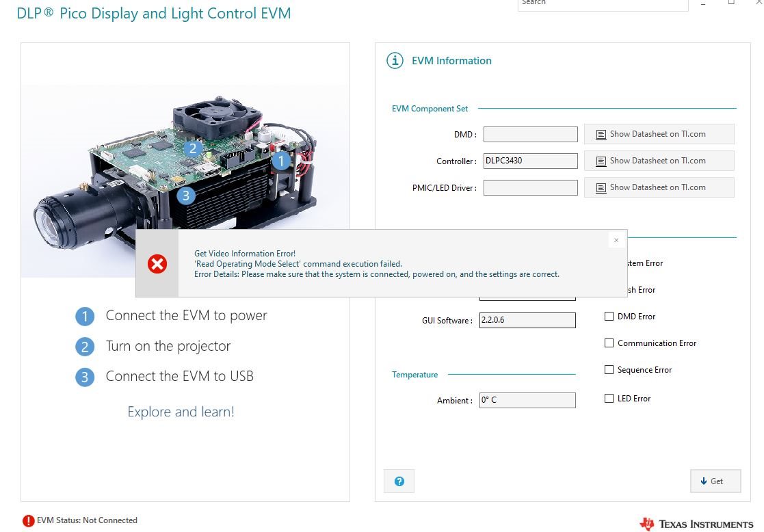Click 'Connect the EVM to USB' text
The width and height of the screenshot is (764, 532).
(180, 376)
